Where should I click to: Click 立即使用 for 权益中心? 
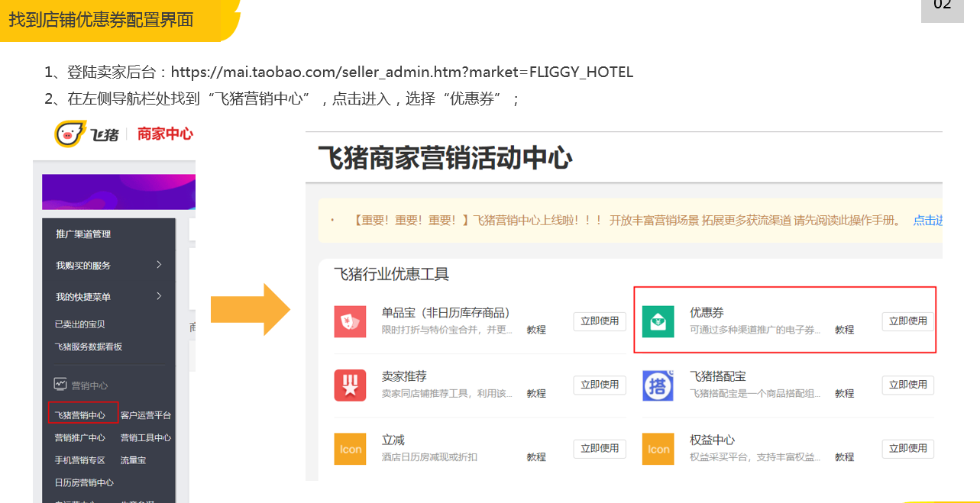[x=908, y=449]
